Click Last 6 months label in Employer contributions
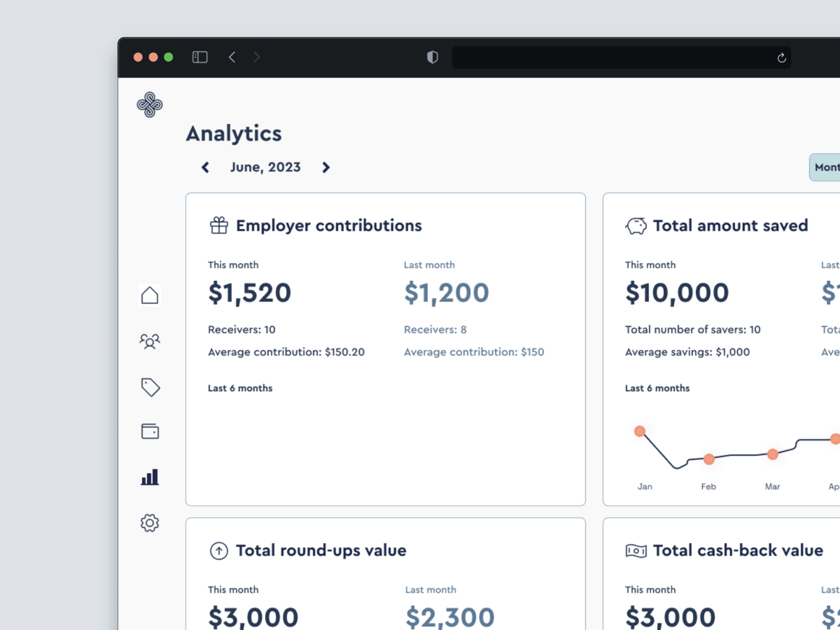 click(x=240, y=388)
